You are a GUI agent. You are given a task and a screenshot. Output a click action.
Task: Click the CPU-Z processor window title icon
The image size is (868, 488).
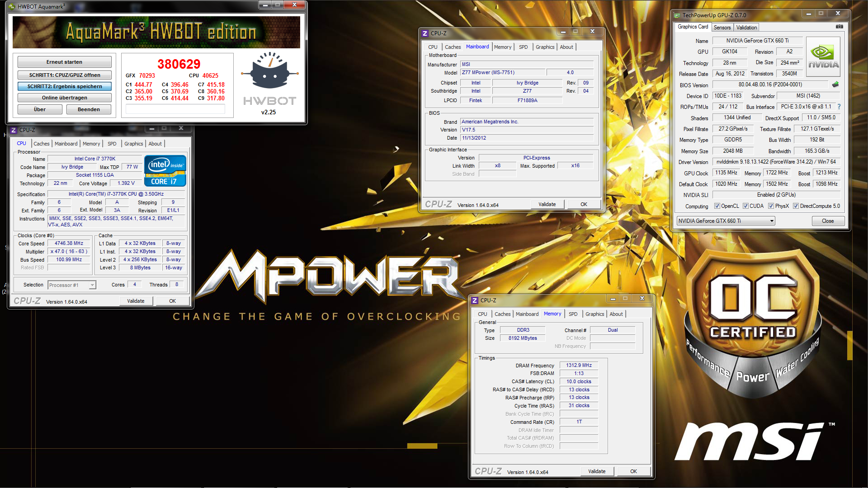click(13, 130)
